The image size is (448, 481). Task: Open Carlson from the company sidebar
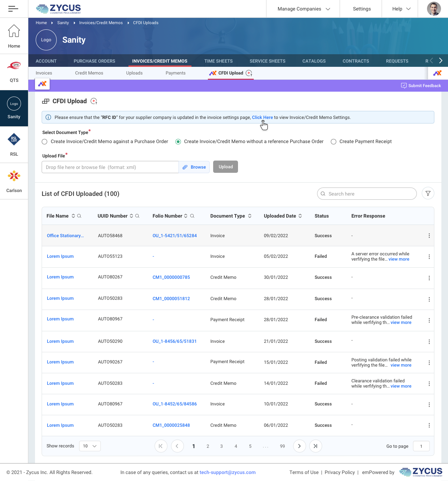coord(14,181)
